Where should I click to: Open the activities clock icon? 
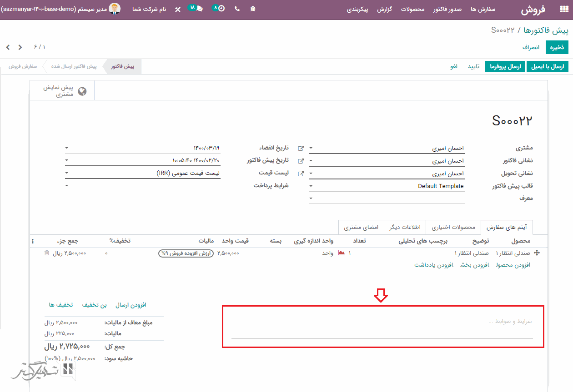coord(220,8)
